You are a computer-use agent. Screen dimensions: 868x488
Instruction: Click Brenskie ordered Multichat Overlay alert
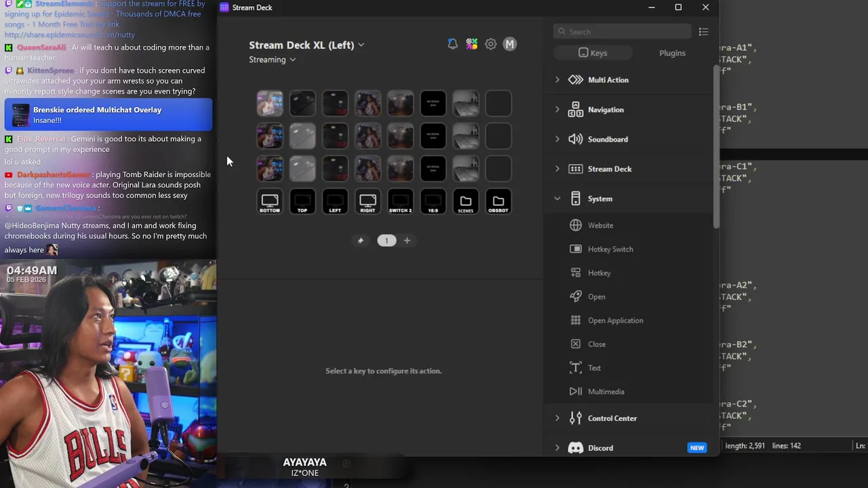(108, 115)
